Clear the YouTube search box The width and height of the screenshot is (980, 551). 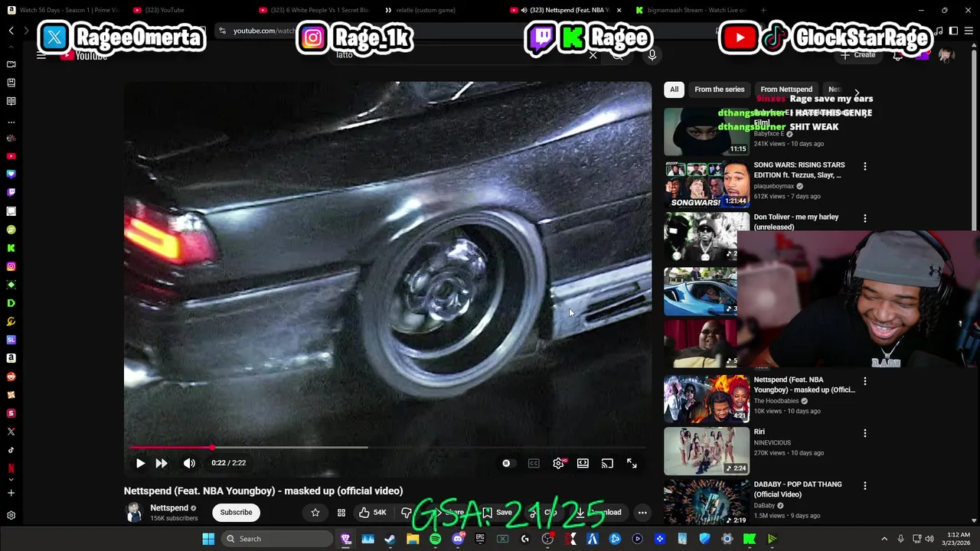click(x=593, y=55)
